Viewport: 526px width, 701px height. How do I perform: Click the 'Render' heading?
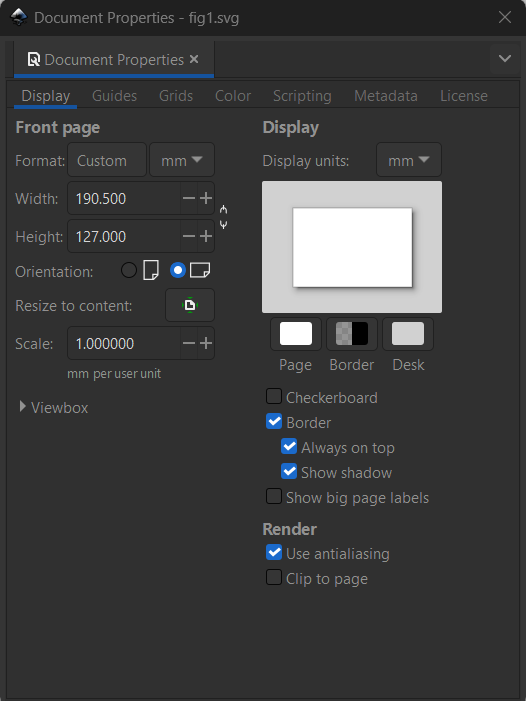coord(290,529)
